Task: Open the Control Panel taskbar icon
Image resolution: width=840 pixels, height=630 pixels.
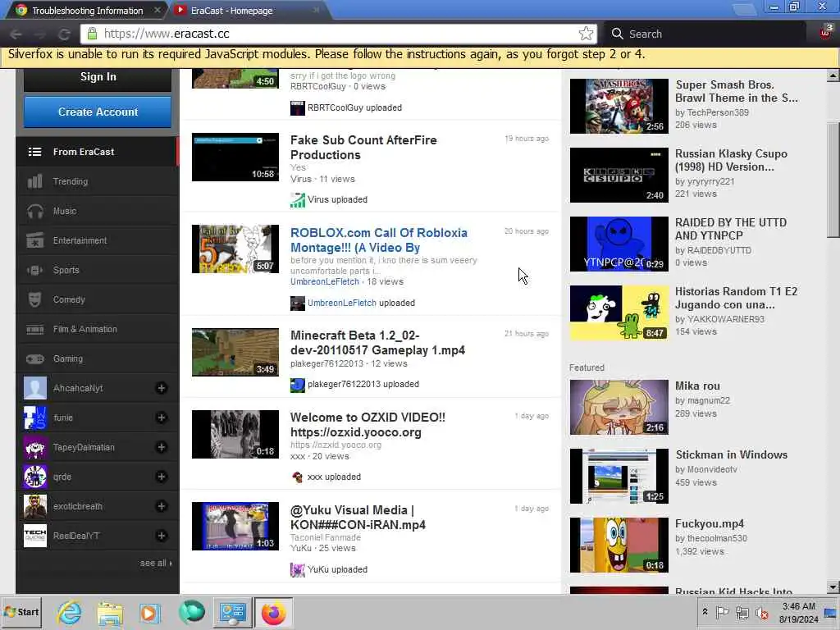Action: (232, 612)
